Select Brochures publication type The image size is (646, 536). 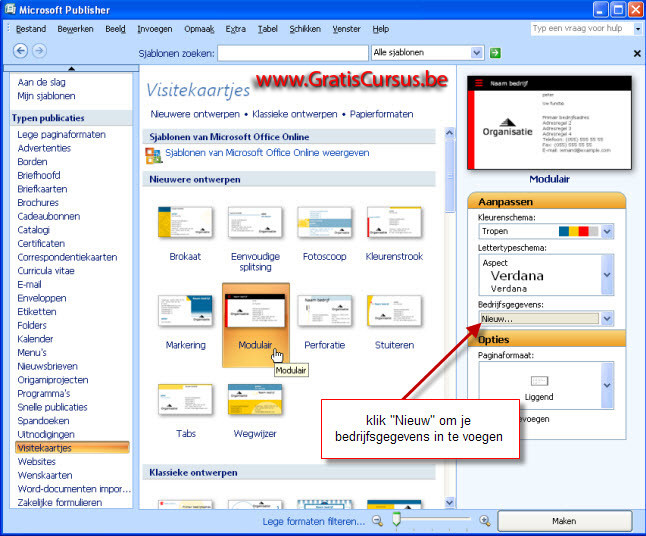point(38,203)
